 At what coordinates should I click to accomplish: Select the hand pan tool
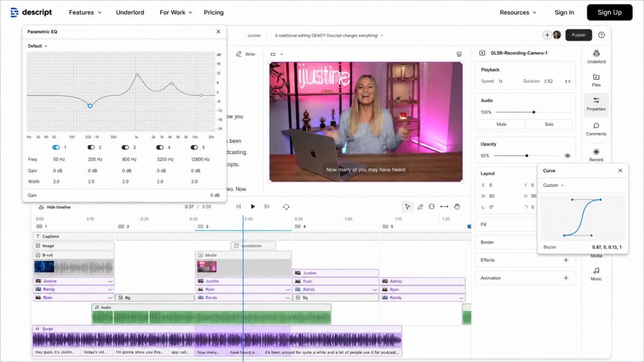point(457,206)
